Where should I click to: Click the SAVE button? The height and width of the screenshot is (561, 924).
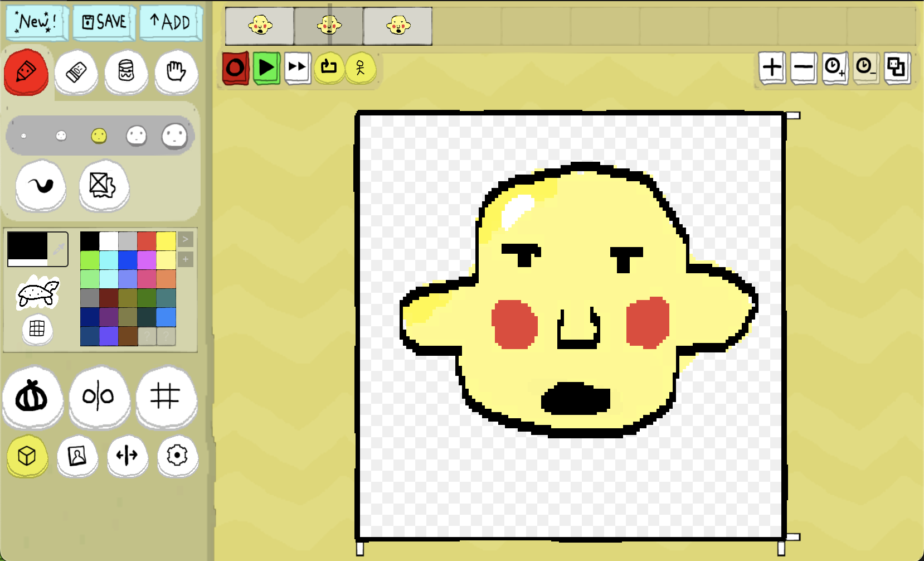(103, 22)
